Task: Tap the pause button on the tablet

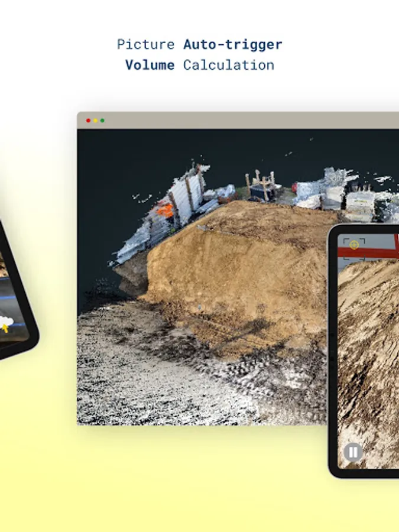Action: (353, 452)
